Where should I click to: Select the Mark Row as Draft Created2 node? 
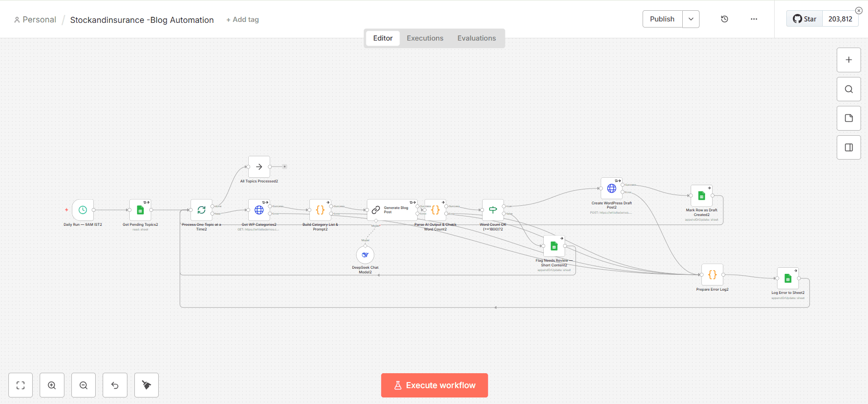tap(701, 196)
